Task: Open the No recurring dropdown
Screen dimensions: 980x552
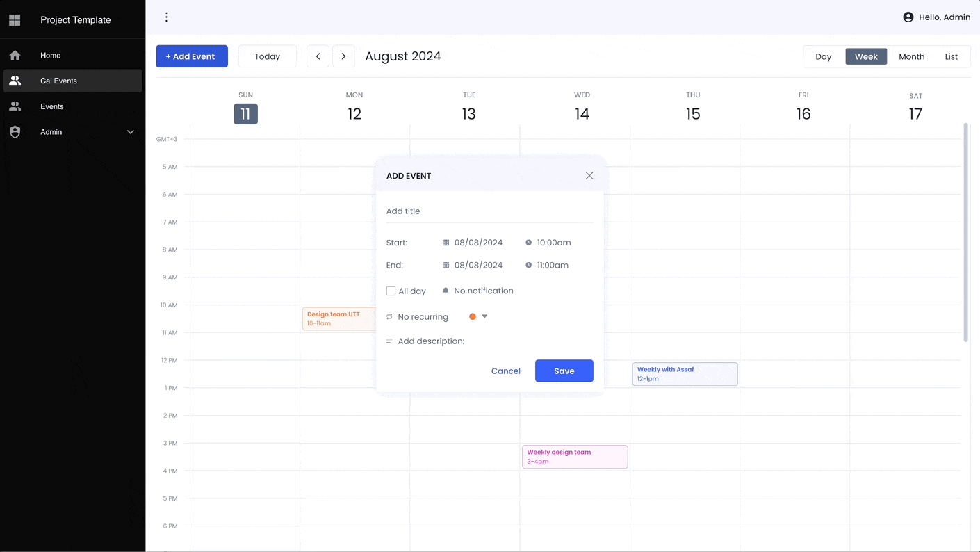Action: [x=423, y=317]
